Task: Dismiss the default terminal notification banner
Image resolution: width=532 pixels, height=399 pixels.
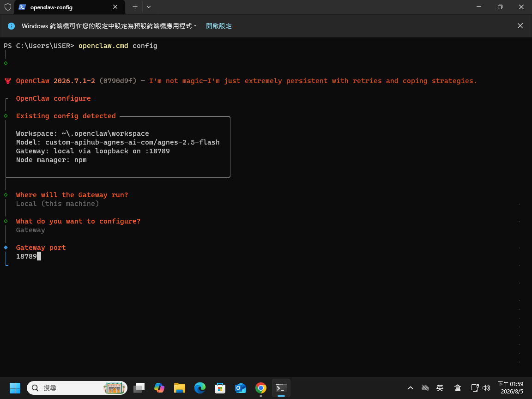Action: pos(520,26)
